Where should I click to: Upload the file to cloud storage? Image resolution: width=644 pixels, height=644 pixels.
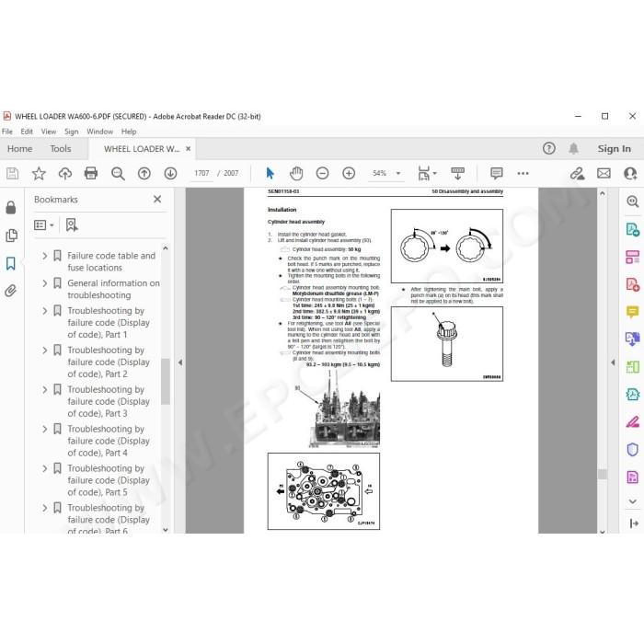(x=65, y=173)
